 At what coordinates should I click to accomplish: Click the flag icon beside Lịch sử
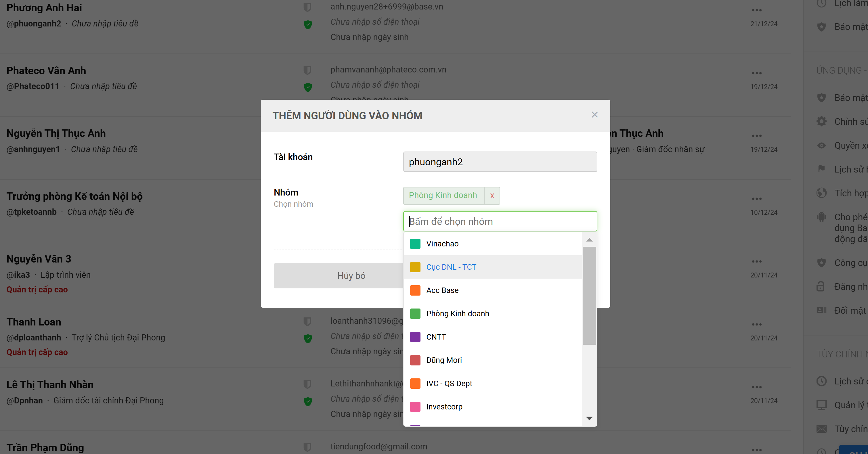point(821,169)
